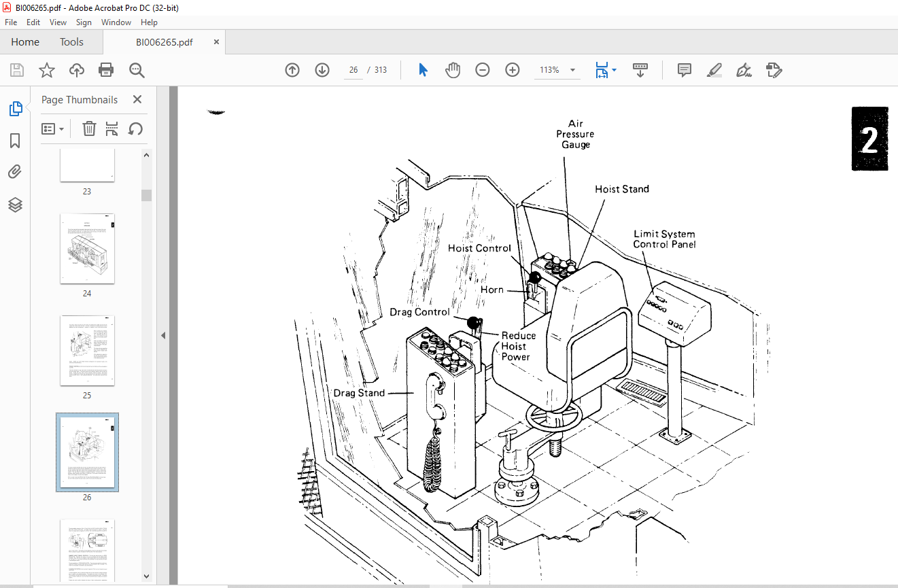
Task: Select page 26 thumbnail
Action: coord(87,452)
